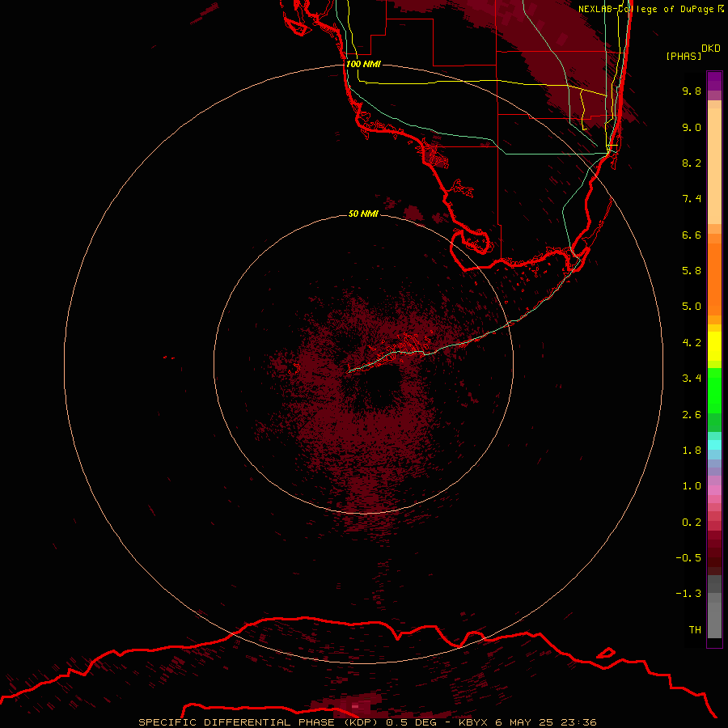Select the 9.0 scale value
Screen dimensions: 728x728
click(x=692, y=127)
